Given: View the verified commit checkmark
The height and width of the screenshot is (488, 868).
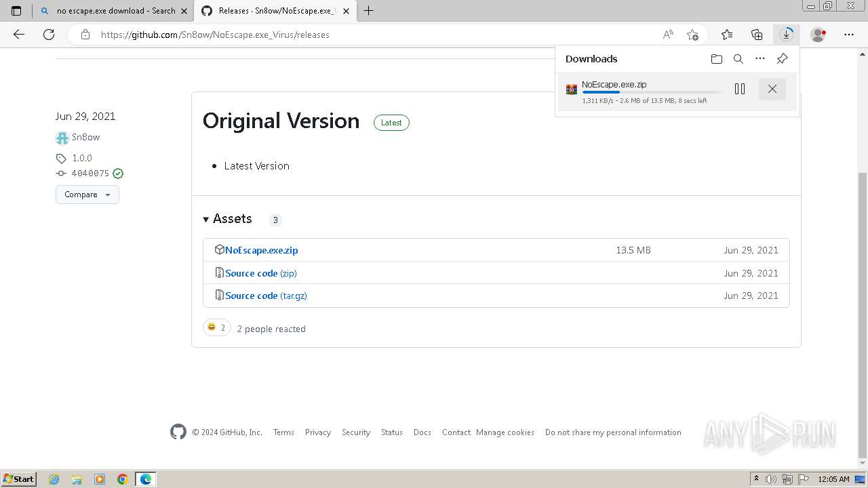Looking at the screenshot, I should click(118, 174).
